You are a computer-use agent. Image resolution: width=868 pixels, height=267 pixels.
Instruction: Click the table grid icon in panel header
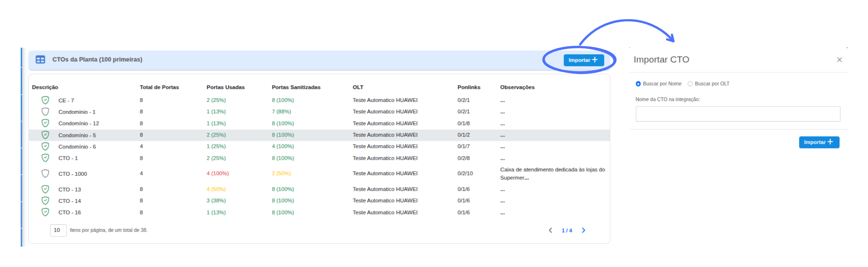pyautogui.click(x=40, y=60)
